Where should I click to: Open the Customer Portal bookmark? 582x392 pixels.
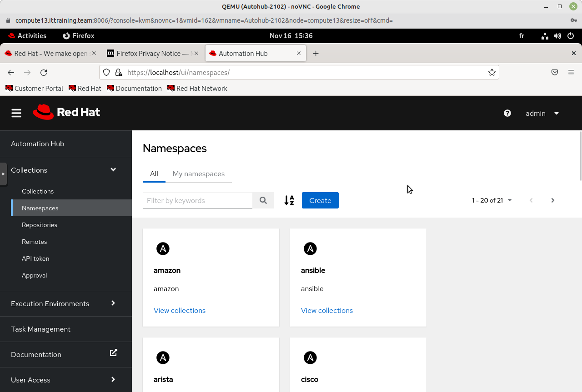pyautogui.click(x=35, y=89)
